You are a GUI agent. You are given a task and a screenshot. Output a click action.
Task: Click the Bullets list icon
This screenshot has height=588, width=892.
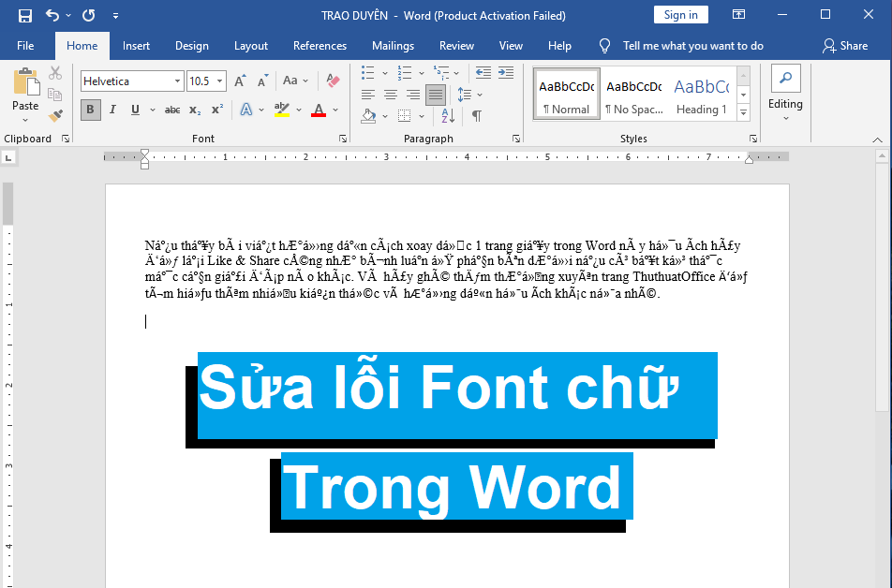click(x=368, y=72)
